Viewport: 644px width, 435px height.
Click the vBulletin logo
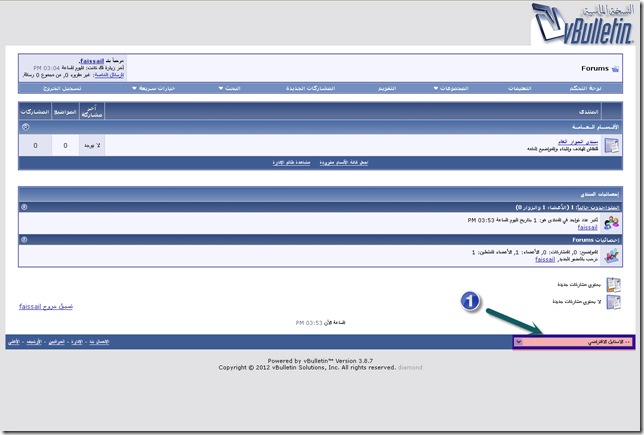[x=583, y=23]
